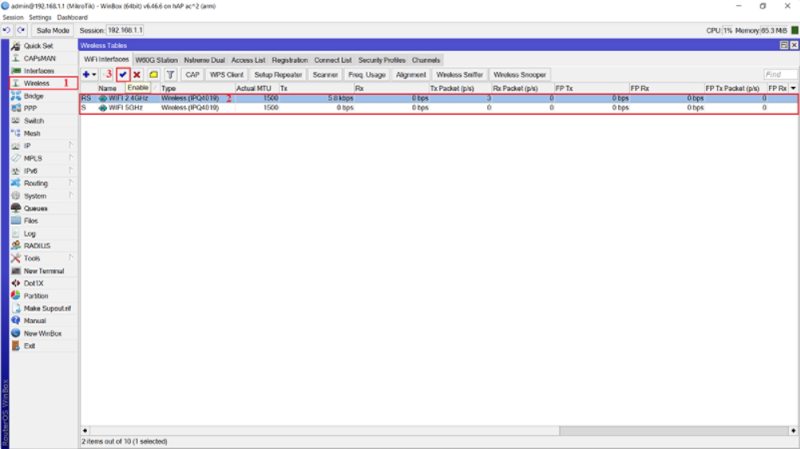Click the Filter funnel icon
This screenshot has height=449, width=800.
[x=170, y=75]
